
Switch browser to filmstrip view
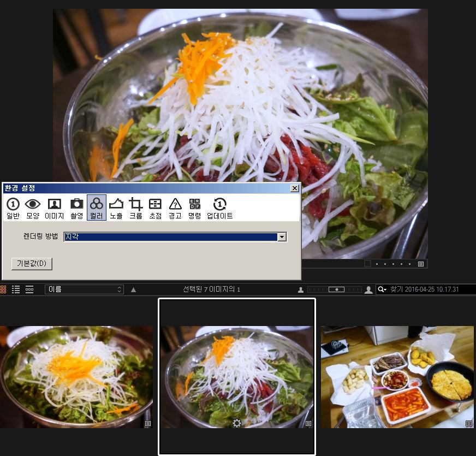point(29,289)
